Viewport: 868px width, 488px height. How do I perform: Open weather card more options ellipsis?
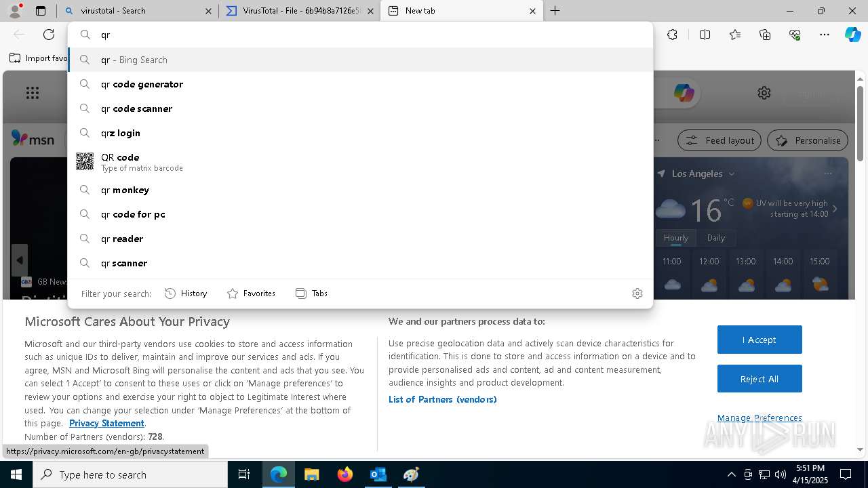tap(827, 174)
